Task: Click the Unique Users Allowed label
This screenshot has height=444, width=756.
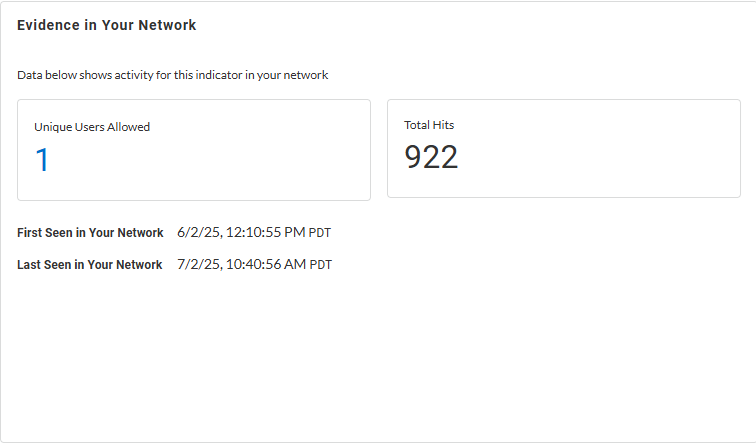Action: pyautogui.click(x=92, y=127)
